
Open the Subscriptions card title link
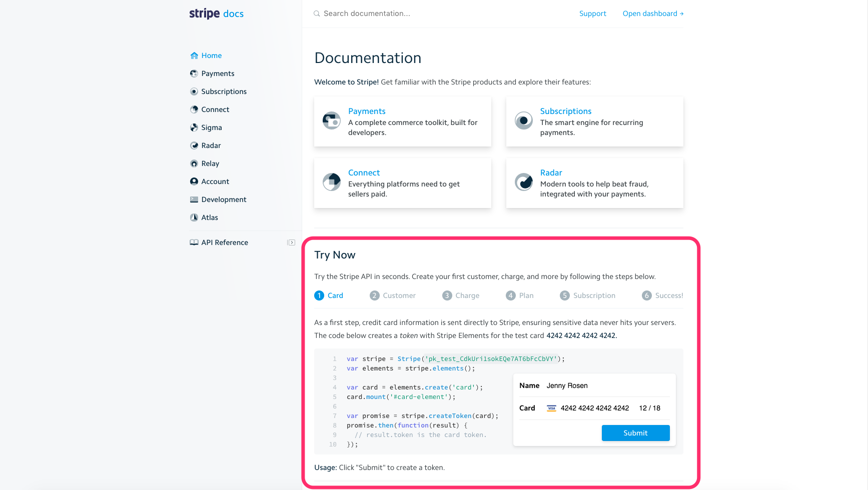coord(566,111)
